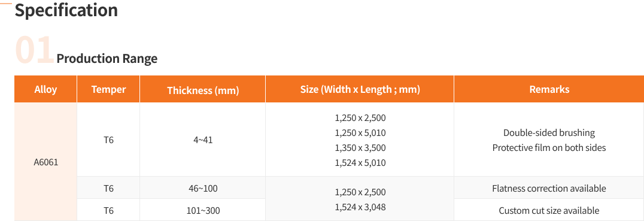Screen dimensions: 644x221
Task: Click the 1,250 x 5,010 size entry
Action: (x=360, y=133)
